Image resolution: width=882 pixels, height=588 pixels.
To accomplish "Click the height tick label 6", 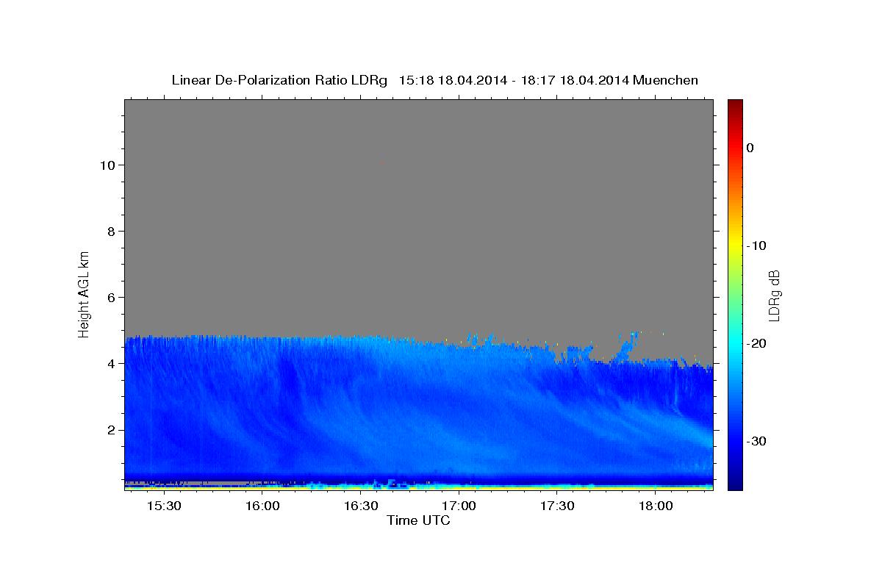I will click(x=112, y=298).
